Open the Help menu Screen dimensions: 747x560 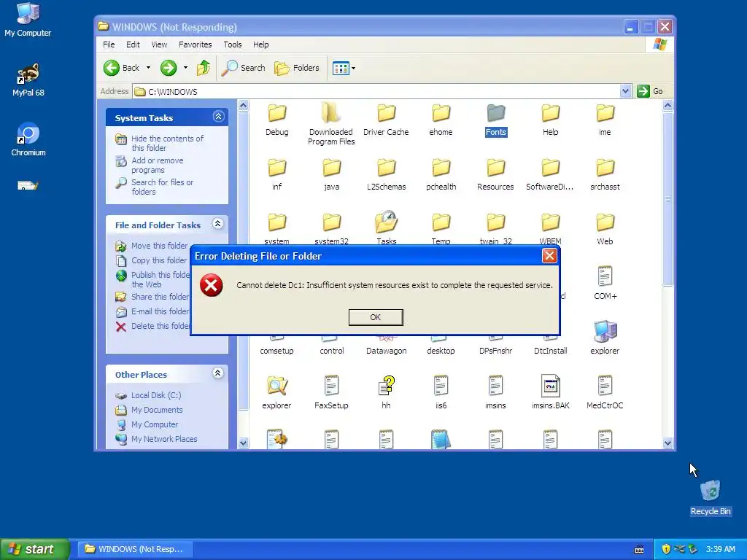click(x=260, y=44)
